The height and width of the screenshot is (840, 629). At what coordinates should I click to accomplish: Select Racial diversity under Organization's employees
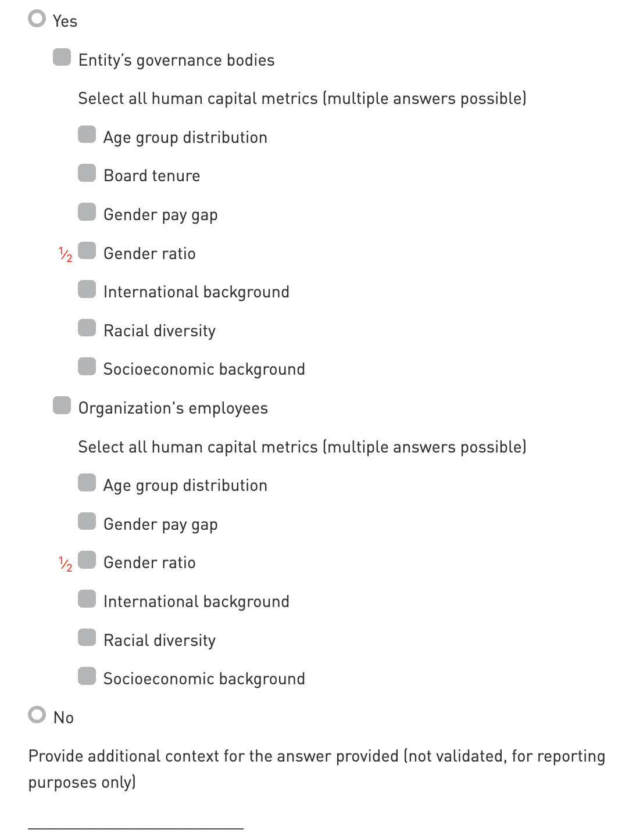tap(87, 638)
